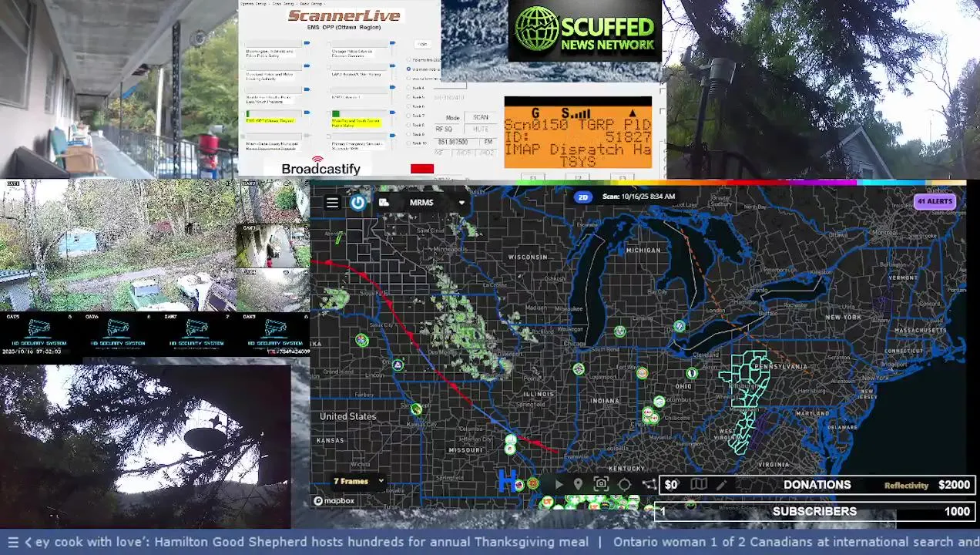Open the backyard blue shed camera feed
980x555 pixels.
[x=118, y=247]
